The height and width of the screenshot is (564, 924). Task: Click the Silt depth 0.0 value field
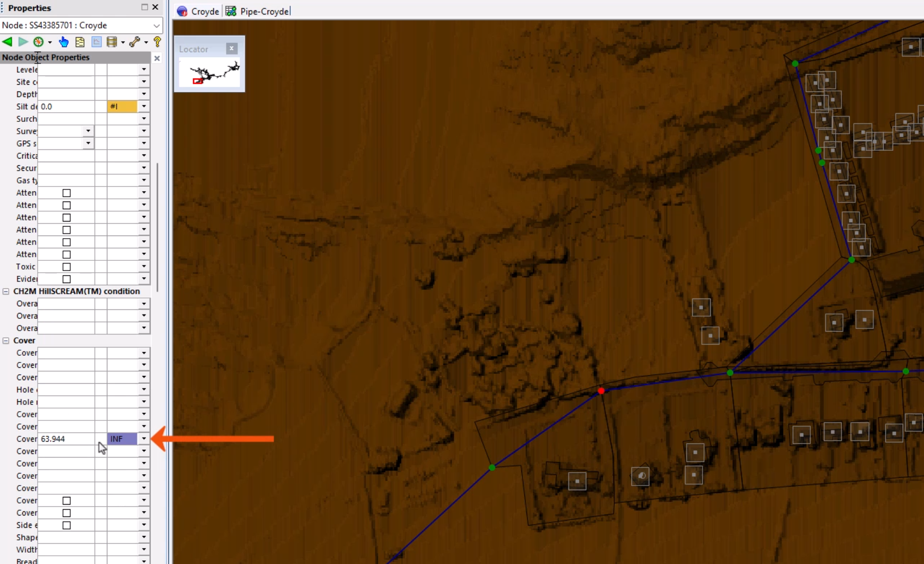tap(67, 106)
